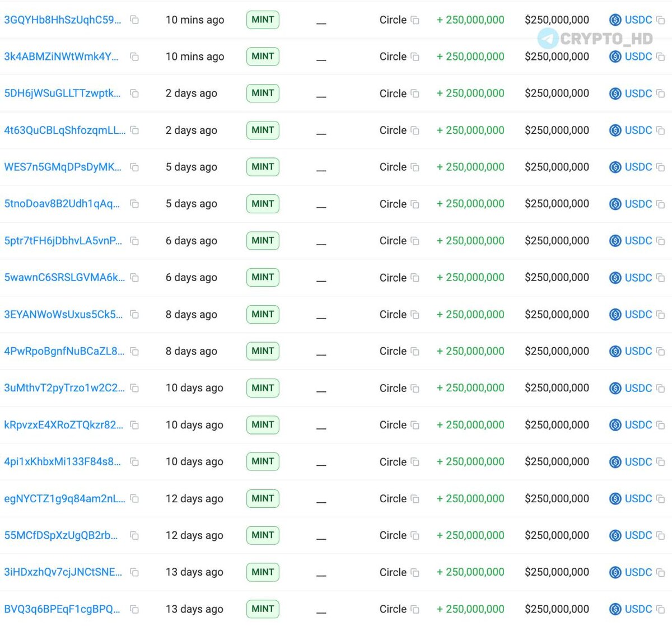The width and height of the screenshot is (672, 626).
Task: Click MINT badge in 3GQYHb8 row
Action: coord(263,20)
